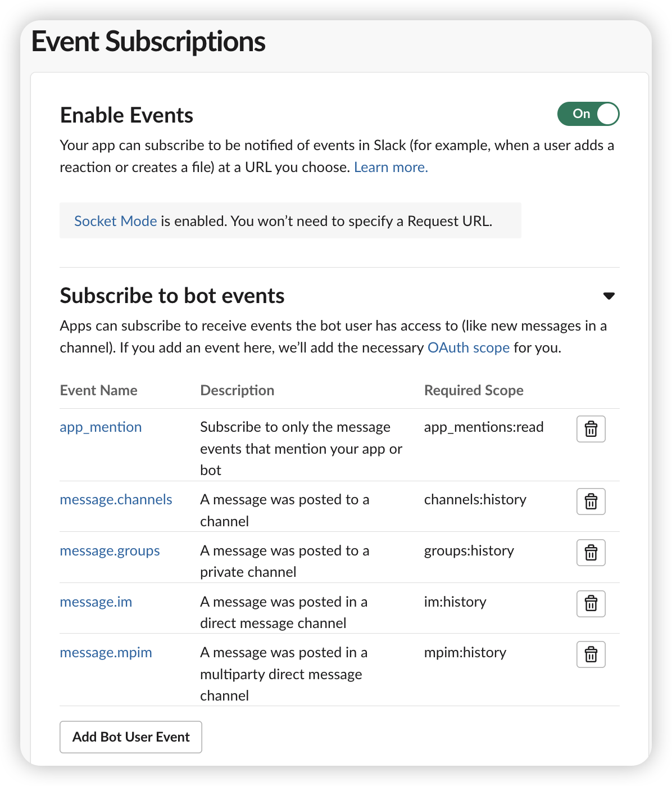View details for message.channels event
This screenshot has width=672, height=786.
116,499
